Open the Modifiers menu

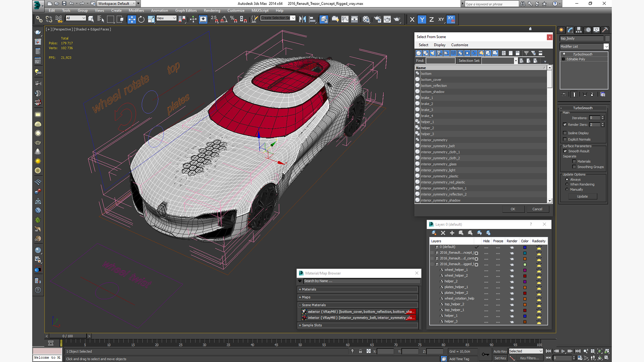pyautogui.click(x=136, y=10)
